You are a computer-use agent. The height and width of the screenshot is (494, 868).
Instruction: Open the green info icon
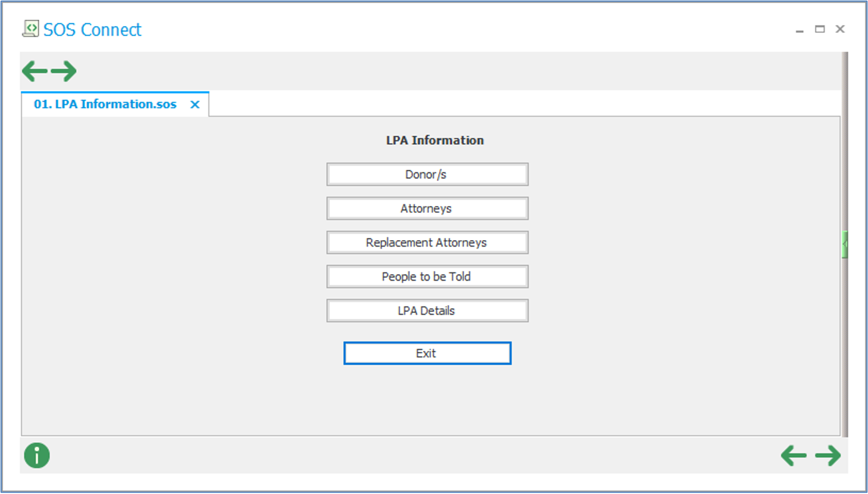37,456
